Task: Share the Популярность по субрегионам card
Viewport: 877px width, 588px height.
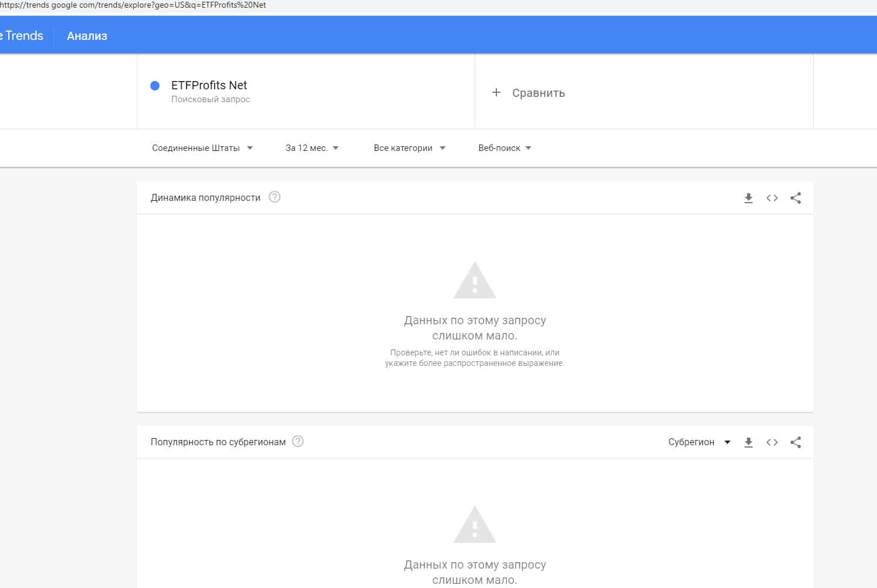Action: click(x=795, y=442)
